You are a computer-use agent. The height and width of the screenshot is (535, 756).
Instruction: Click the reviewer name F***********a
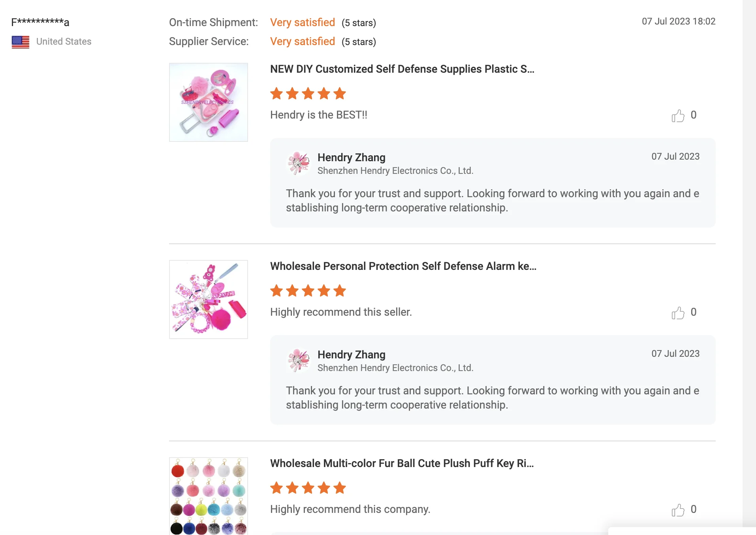pyautogui.click(x=40, y=22)
